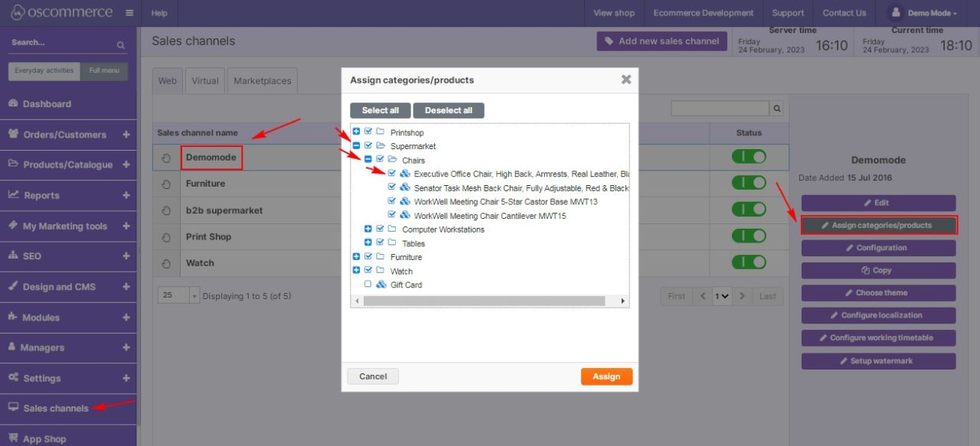980x446 pixels.
Task: Click the hand icon in the b2b supermarket row
Action: [167, 211]
